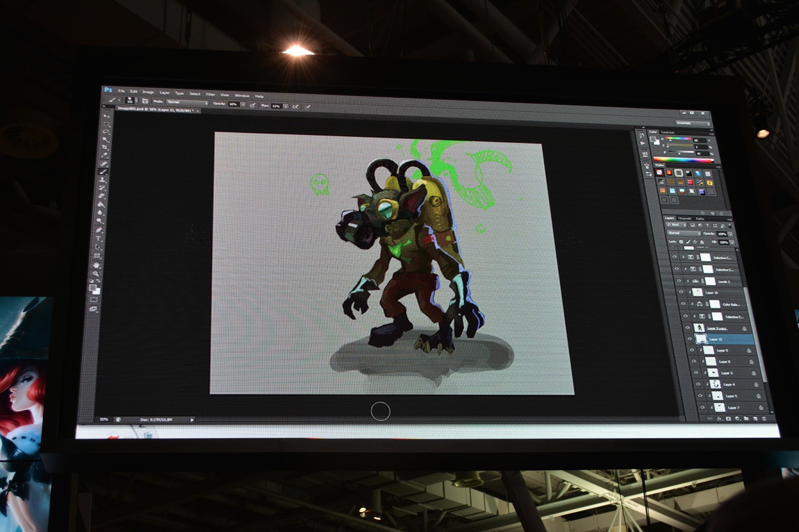Hide Layer 5 in Layers panel
The image size is (799, 532).
tap(700, 396)
